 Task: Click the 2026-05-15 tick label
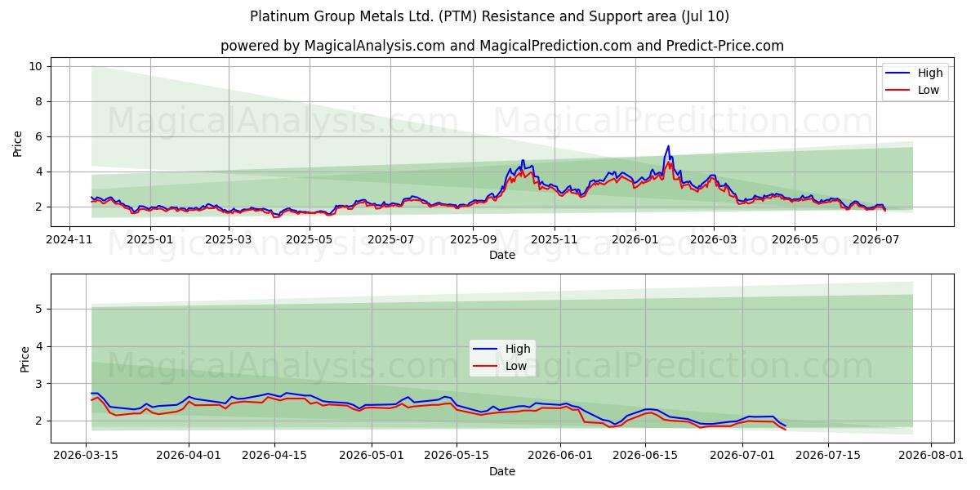coord(456,456)
